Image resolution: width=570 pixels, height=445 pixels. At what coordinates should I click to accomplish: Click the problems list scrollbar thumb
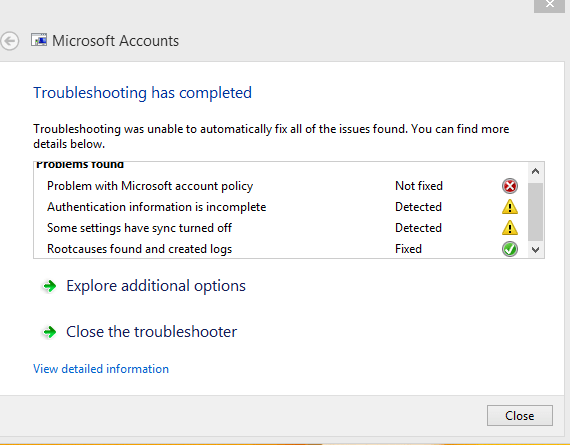(x=535, y=212)
